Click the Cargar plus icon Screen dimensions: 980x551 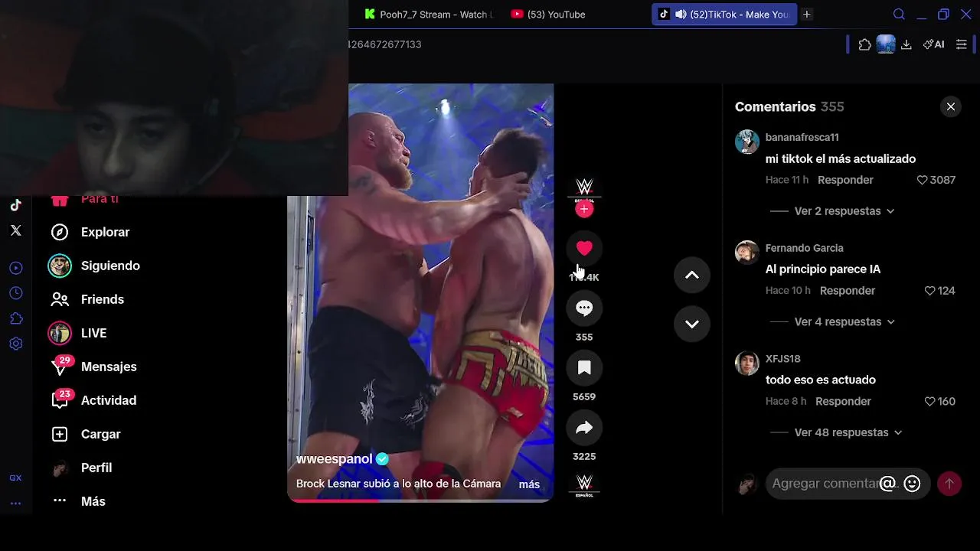[x=60, y=434]
